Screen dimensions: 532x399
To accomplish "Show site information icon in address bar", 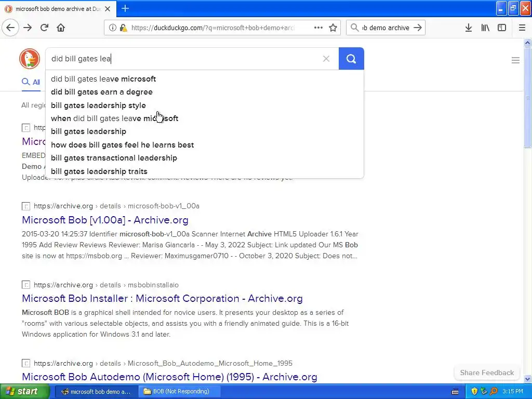I will (x=112, y=28).
